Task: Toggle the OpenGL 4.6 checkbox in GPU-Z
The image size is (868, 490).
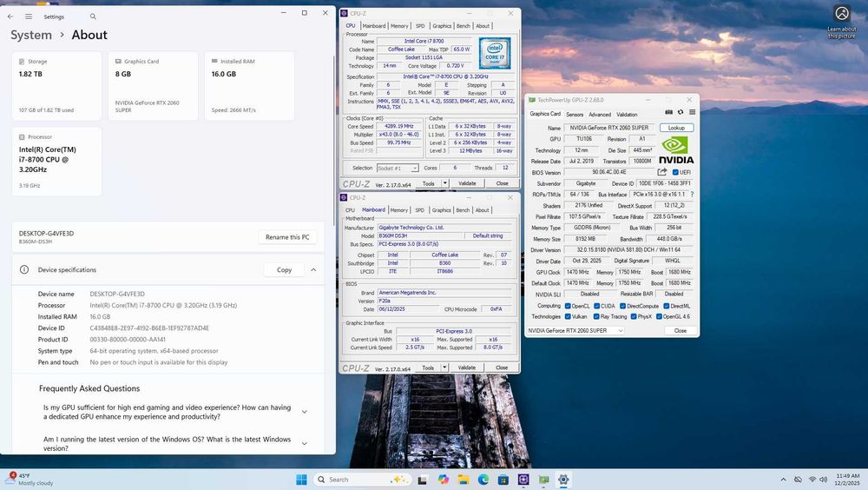Action: pyautogui.click(x=659, y=316)
